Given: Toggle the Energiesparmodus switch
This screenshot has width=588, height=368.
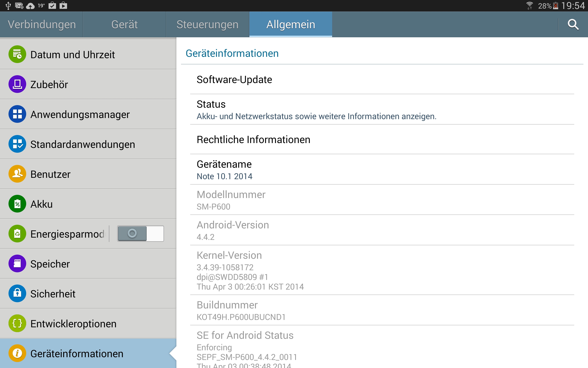Looking at the screenshot, I should click(140, 234).
